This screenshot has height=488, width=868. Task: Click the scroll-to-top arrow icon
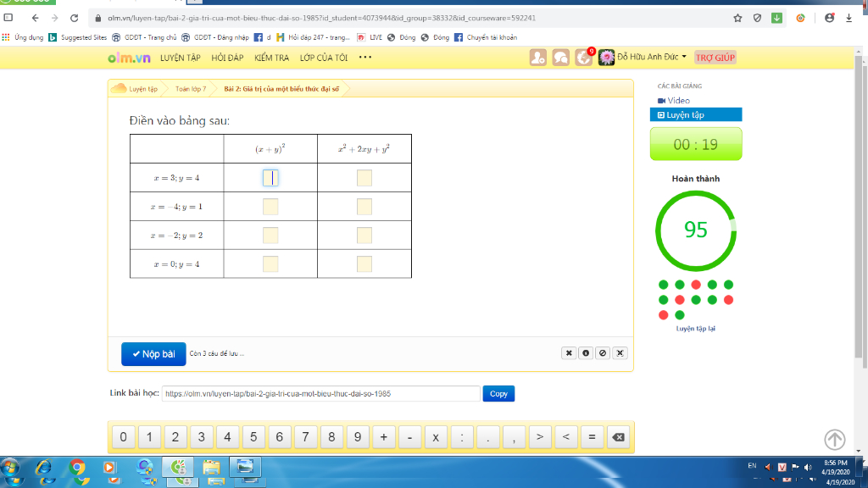point(835,440)
